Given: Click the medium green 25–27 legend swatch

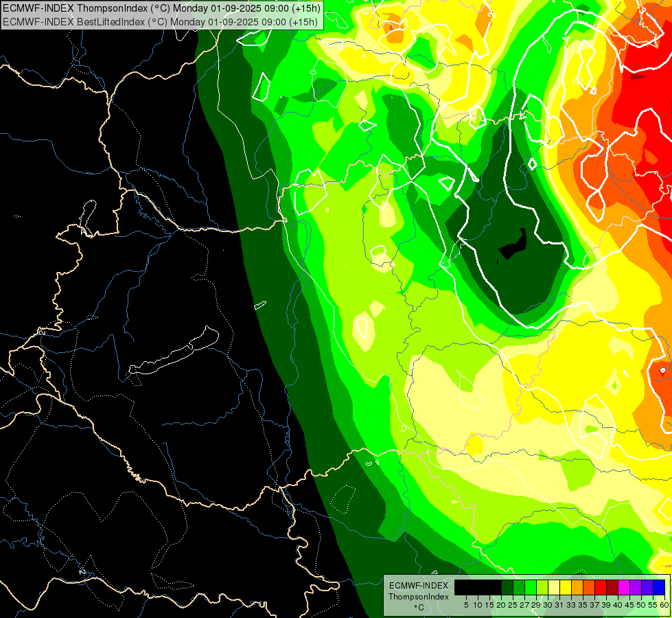Looking at the screenshot, I should coord(519,588).
